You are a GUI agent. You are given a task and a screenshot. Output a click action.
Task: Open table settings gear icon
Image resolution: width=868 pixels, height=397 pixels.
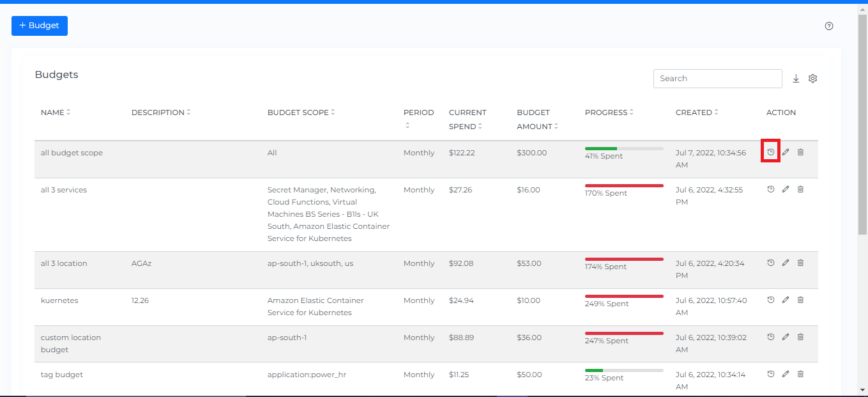[x=812, y=79]
